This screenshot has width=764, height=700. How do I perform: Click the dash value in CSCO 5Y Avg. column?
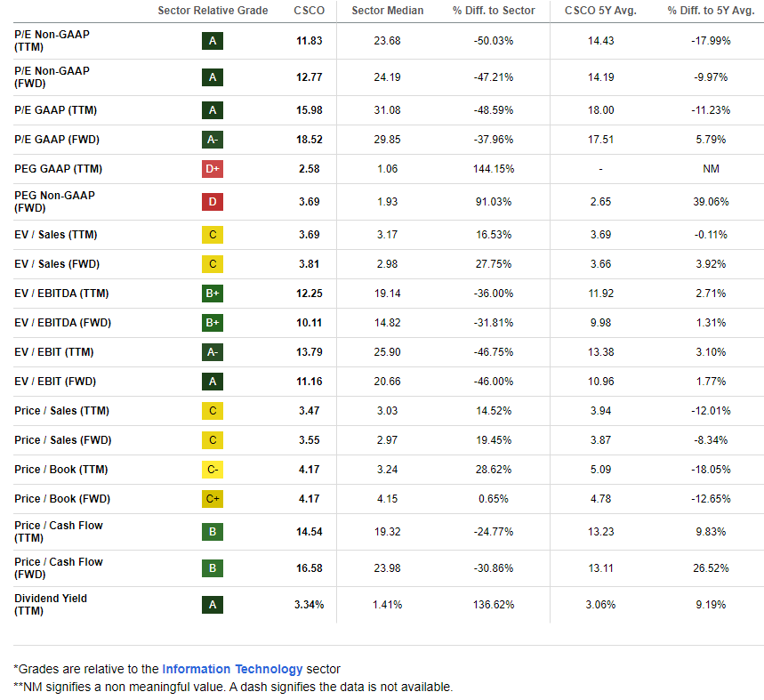coord(600,169)
